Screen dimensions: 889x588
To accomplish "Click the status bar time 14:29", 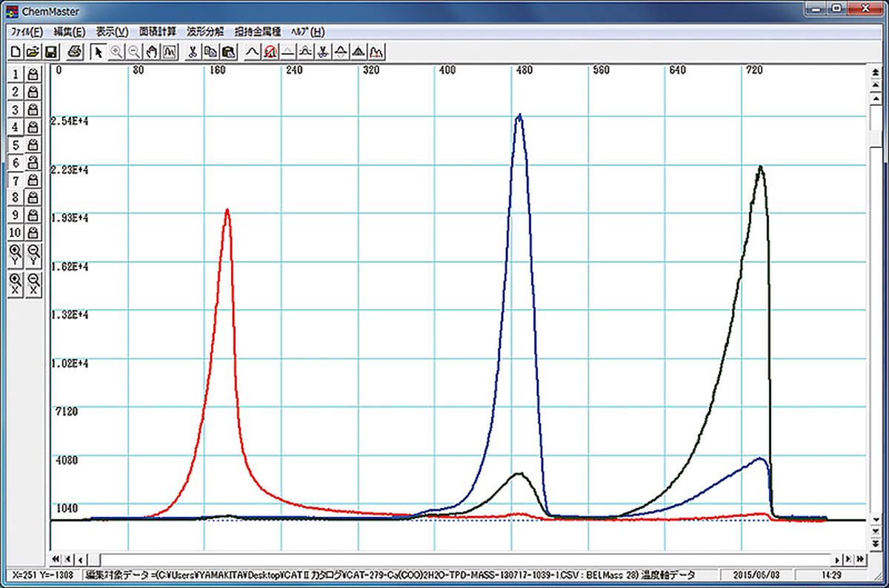I will coord(831,575).
